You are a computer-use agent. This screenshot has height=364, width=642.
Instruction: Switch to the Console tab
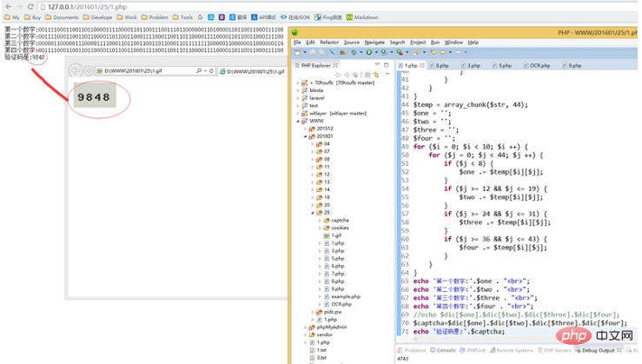445,350
